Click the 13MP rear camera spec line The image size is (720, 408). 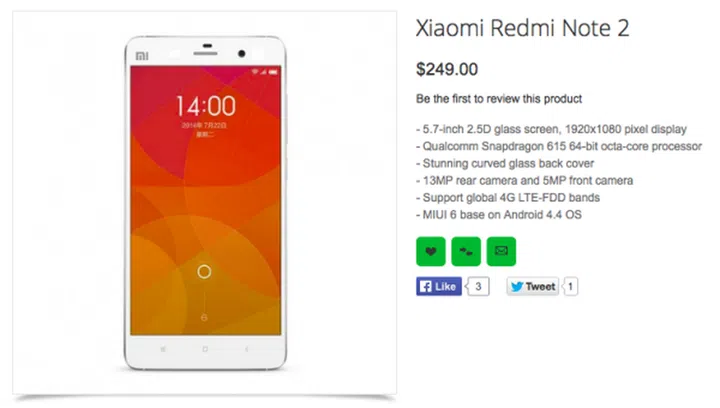524,180
